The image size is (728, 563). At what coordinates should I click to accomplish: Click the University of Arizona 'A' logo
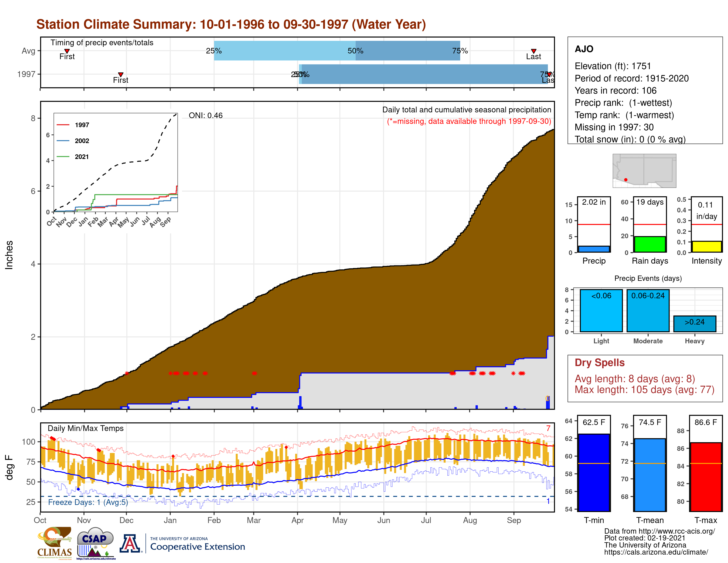[130, 543]
